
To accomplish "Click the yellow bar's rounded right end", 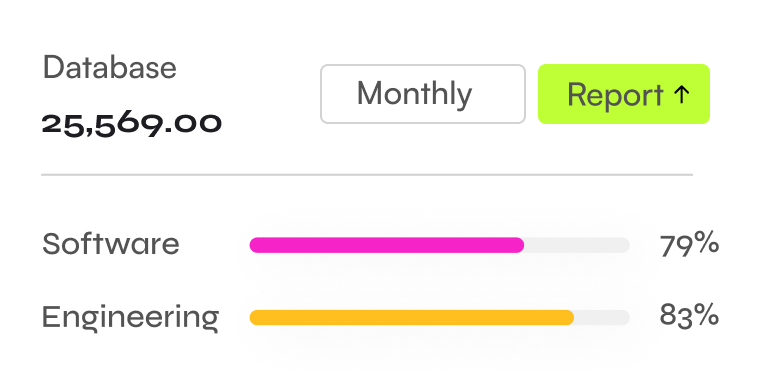I will click(568, 317).
